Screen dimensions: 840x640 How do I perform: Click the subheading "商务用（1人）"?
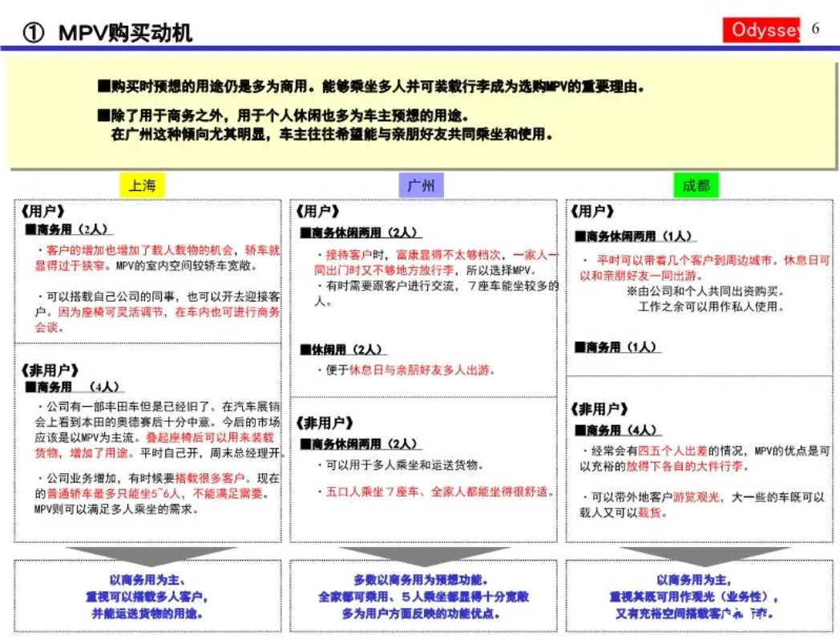(x=618, y=347)
